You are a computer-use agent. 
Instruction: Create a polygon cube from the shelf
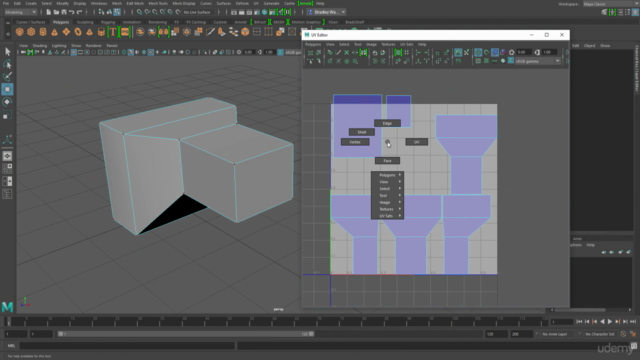[x=31, y=32]
